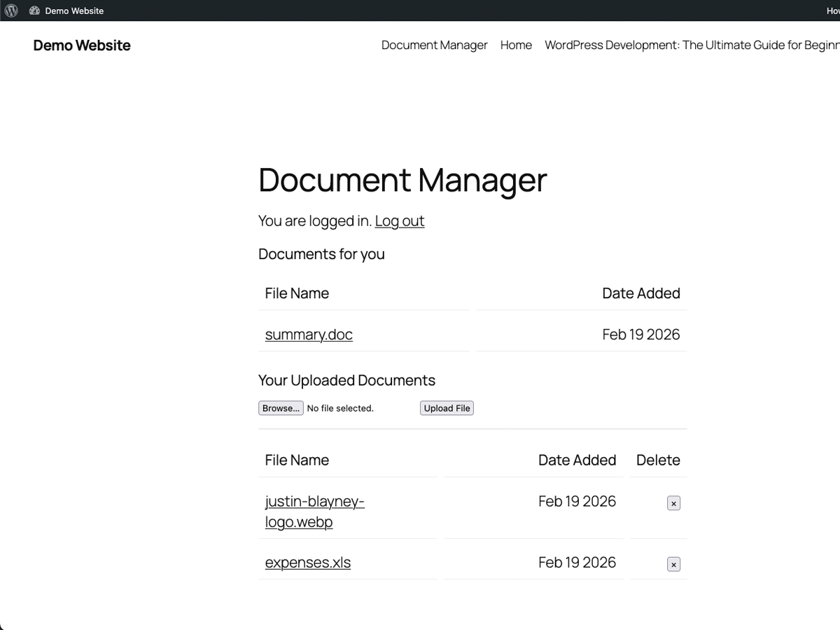This screenshot has width=840, height=630.
Task: Click the Delete column header
Action: pos(658,460)
